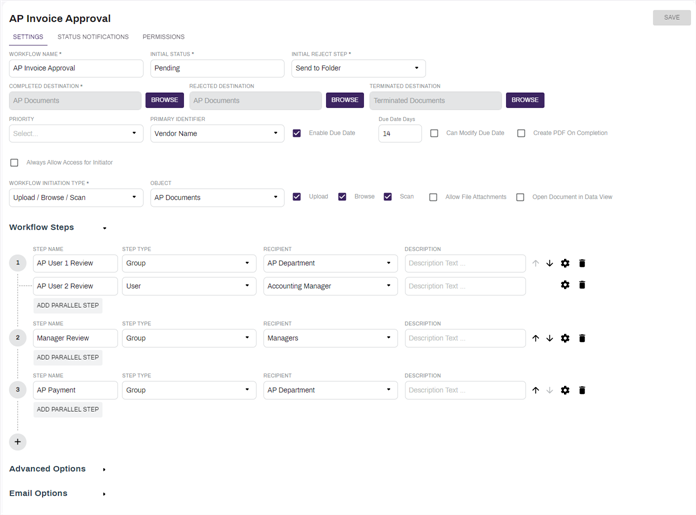Edit step name AP User 2 Review
Viewport: 696px width, 515px height.
[x=75, y=286]
